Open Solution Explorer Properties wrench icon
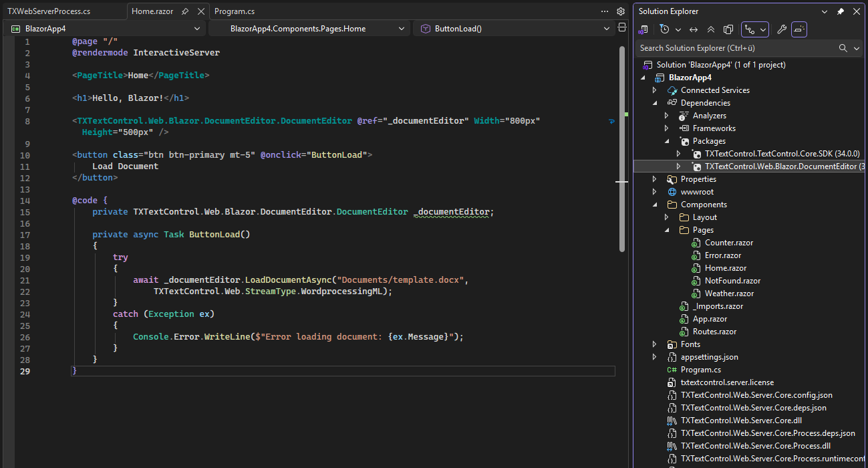 [x=781, y=29]
